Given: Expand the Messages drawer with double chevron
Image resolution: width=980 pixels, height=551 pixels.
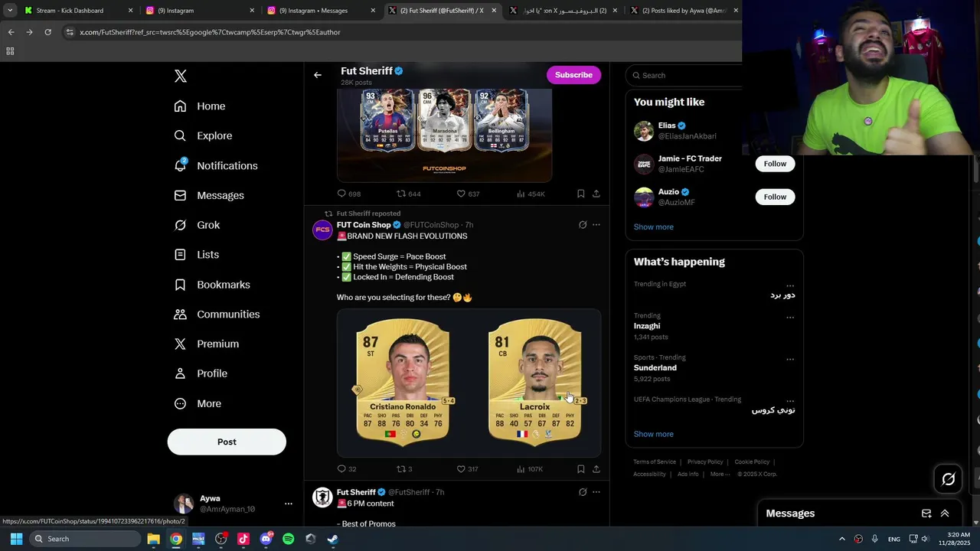Looking at the screenshot, I should coord(945,514).
